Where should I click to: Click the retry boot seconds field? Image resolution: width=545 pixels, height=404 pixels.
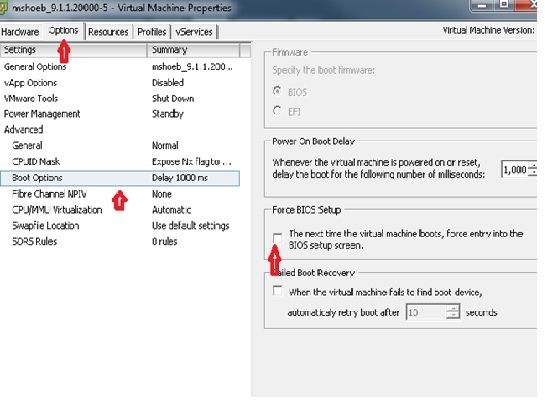pos(426,312)
